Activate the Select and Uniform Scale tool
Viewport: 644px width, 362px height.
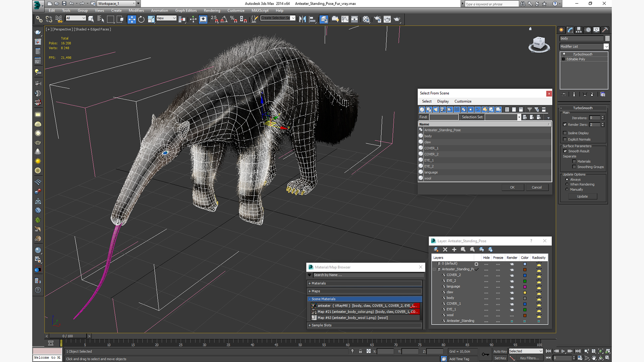[x=151, y=19]
